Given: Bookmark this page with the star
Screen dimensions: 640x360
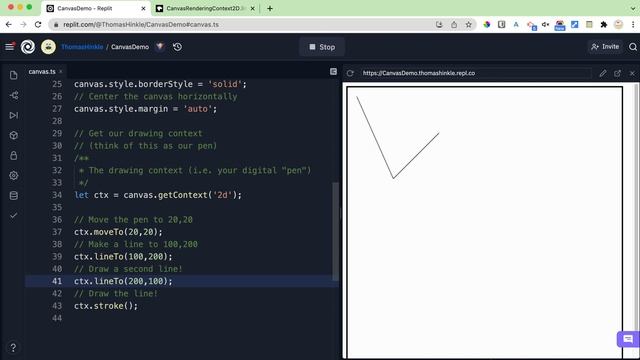Looking at the screenshot, I should (469, 24).
